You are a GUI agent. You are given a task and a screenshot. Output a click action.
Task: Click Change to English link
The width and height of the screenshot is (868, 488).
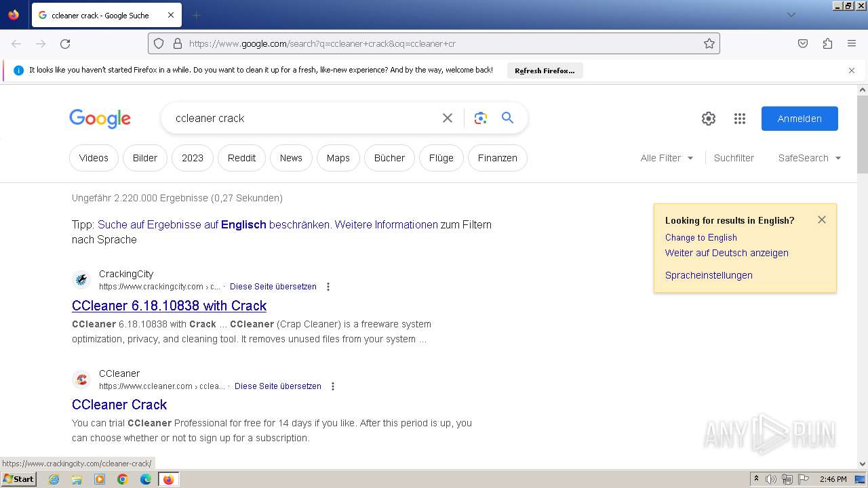701,237
